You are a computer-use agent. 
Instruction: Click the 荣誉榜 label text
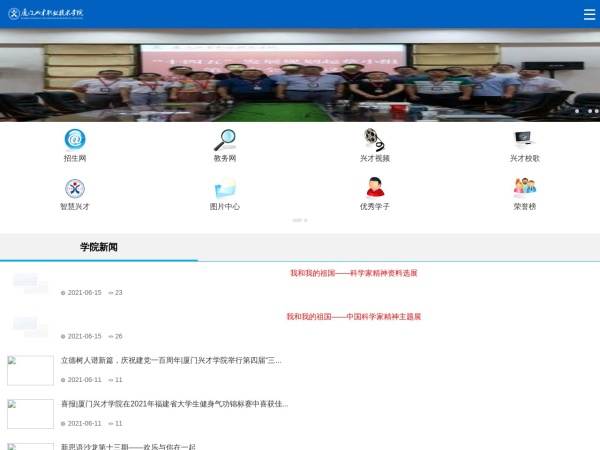pyautogui.click(x=525, y=207)
